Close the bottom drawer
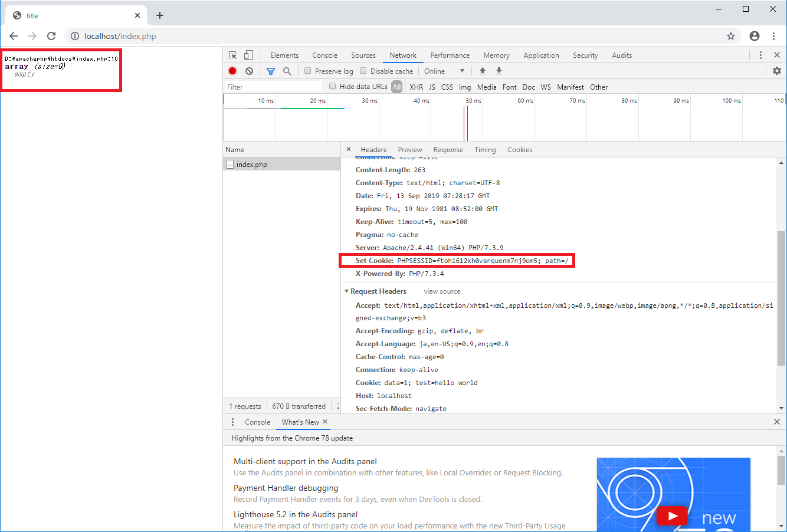 tap(777, 422)
